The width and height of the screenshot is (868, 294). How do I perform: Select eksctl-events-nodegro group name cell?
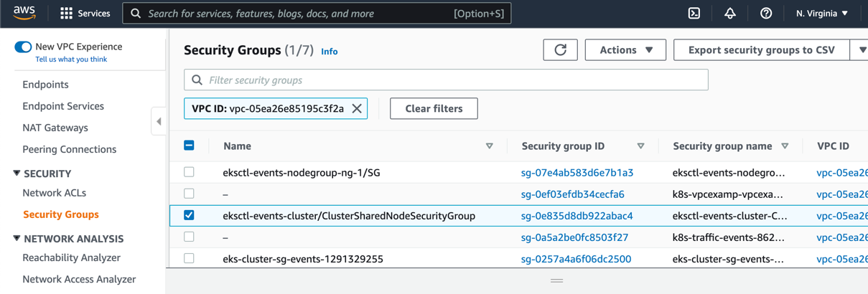pyautogui.click(x=729, y=173)
